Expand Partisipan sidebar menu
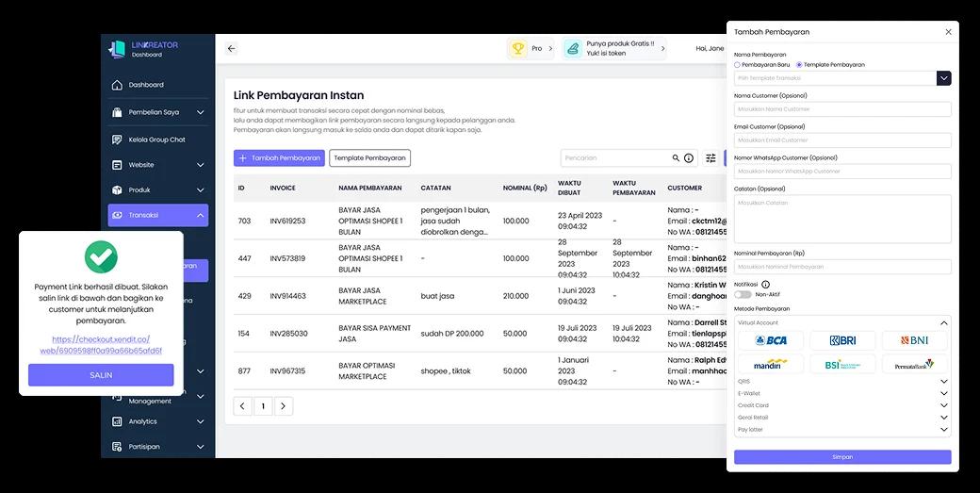 [x=200, y=447]
